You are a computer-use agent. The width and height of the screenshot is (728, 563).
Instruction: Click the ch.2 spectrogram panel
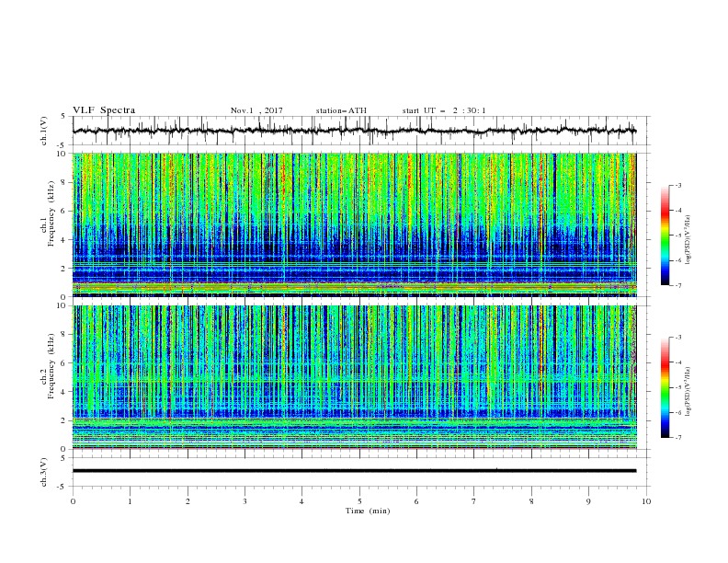point(355,377)
